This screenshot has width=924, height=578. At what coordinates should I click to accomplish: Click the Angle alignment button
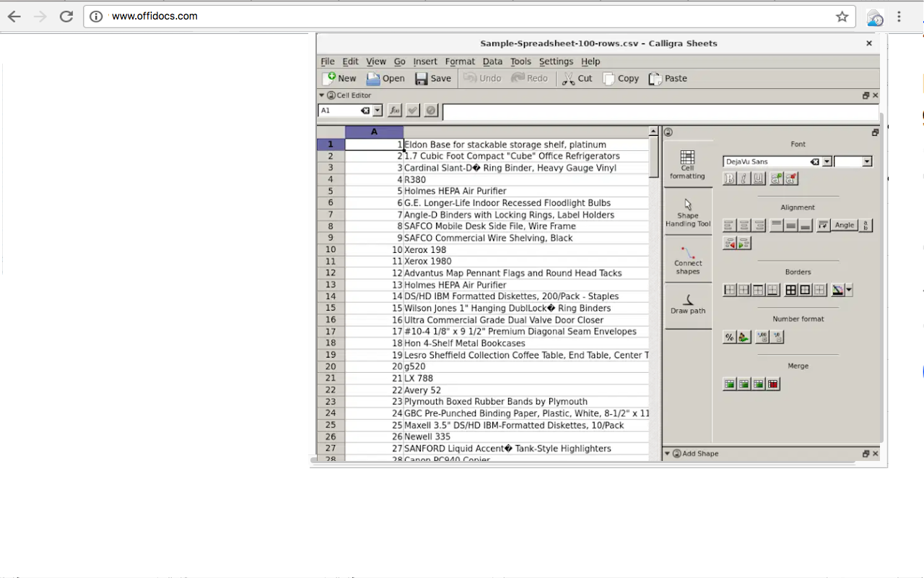pos(844,225)
